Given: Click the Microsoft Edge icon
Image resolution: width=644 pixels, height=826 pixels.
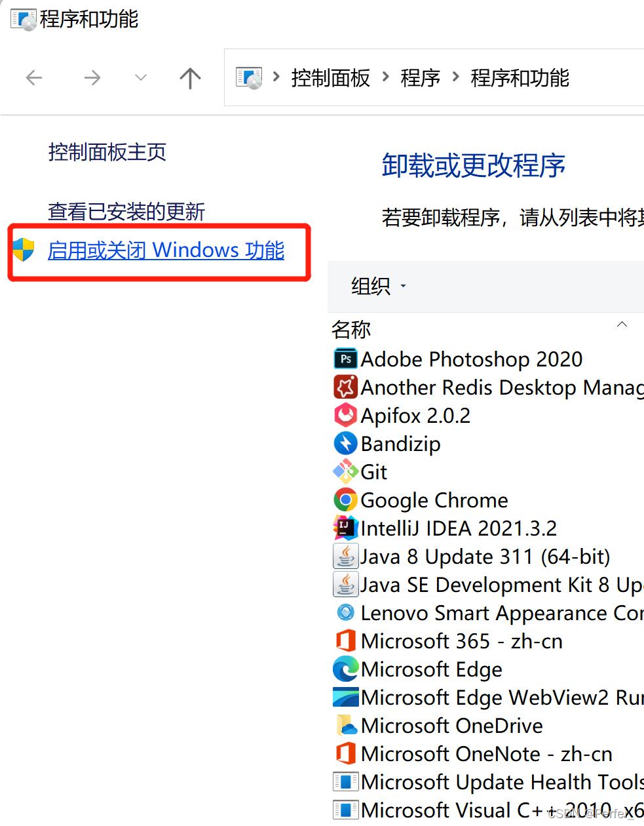Looking at the screenshot, I should coord(345,669).
